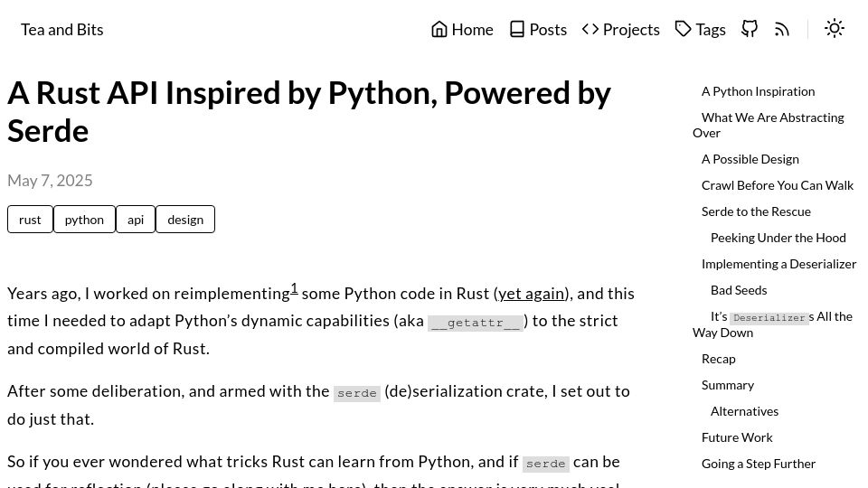Jump to Summary section

coord(727,385)
